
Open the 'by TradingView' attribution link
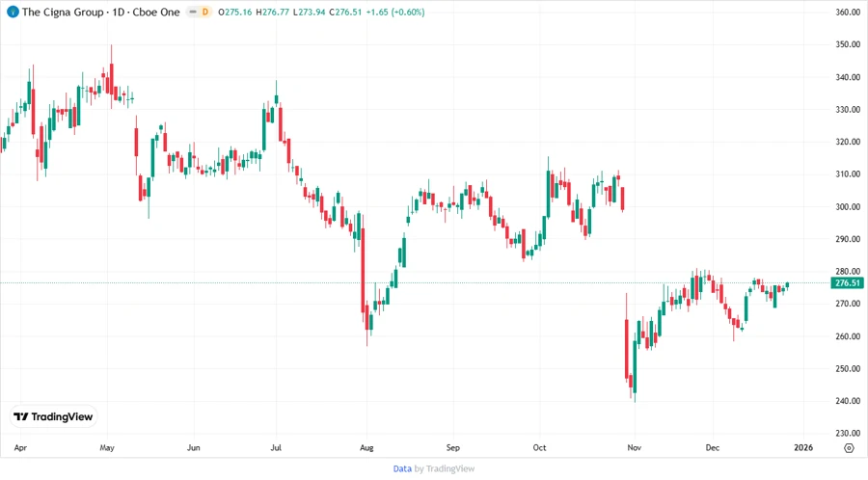pos(445,469)
